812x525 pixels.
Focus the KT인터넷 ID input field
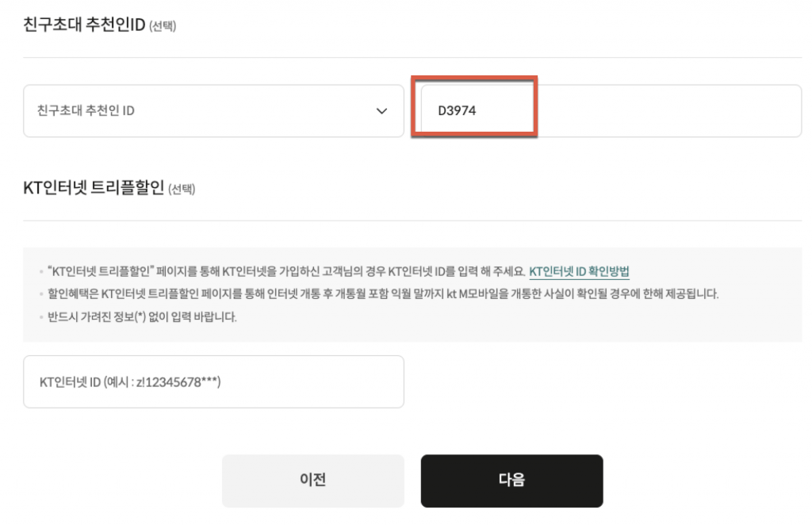[213, 381]
